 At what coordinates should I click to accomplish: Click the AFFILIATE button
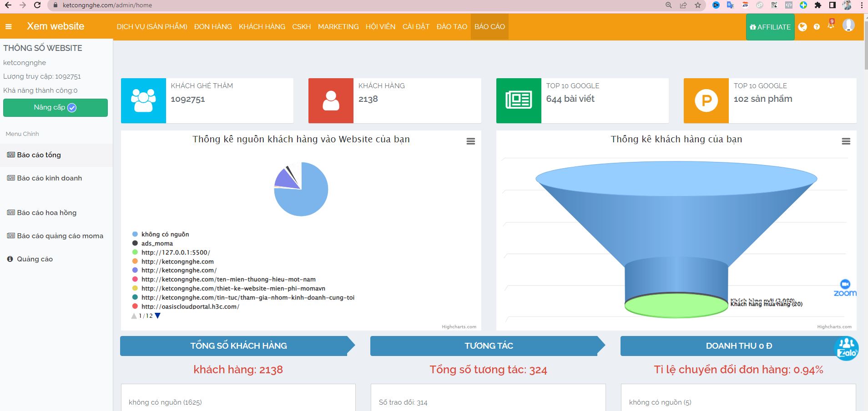point(770,27)
